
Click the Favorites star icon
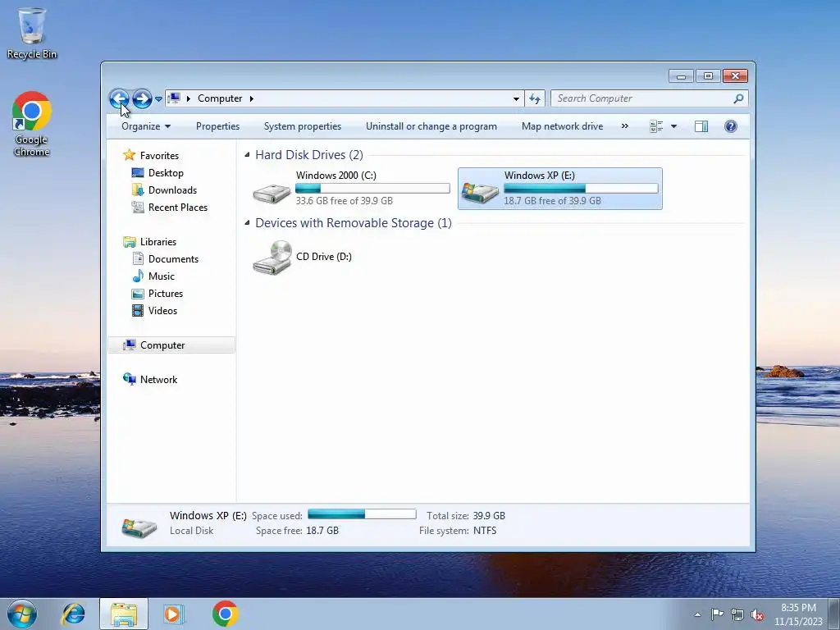(x=129, y=155)
